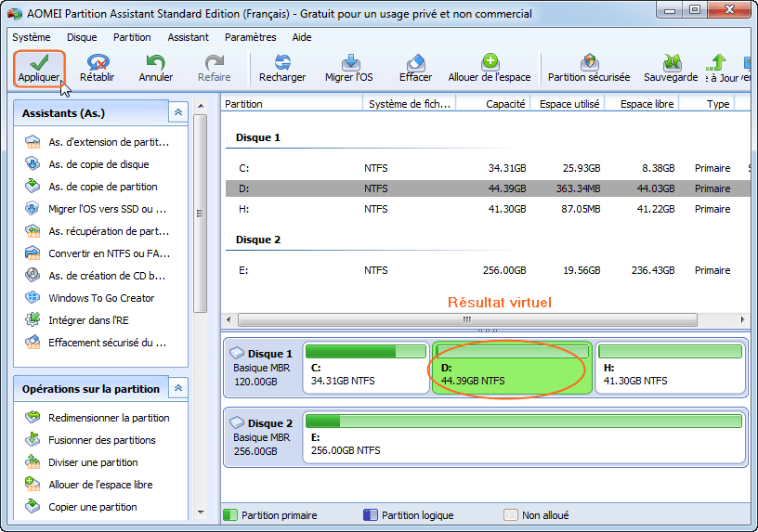Sort by Espace libre column header

point(643,104)
